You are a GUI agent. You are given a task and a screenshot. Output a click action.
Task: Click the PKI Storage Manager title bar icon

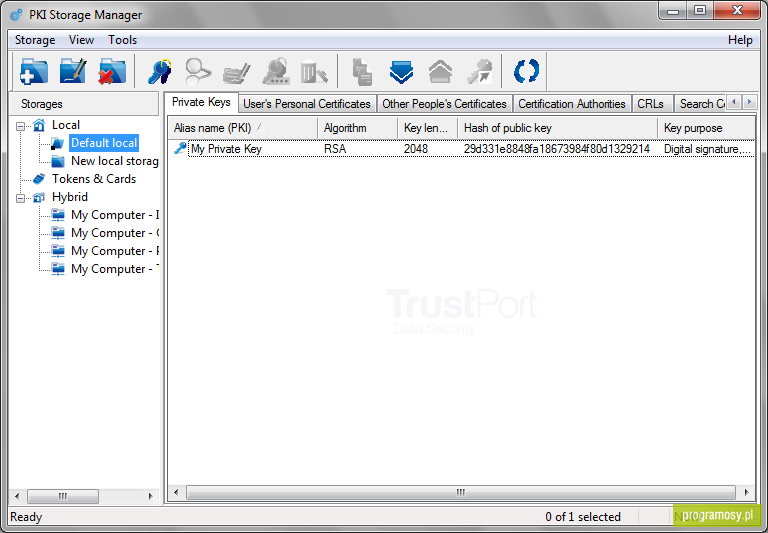click(16, 15)
